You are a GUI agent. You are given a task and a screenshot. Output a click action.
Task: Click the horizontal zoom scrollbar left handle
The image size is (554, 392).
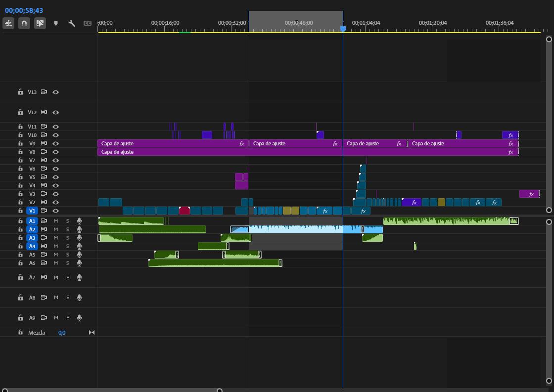click(5, 390)
